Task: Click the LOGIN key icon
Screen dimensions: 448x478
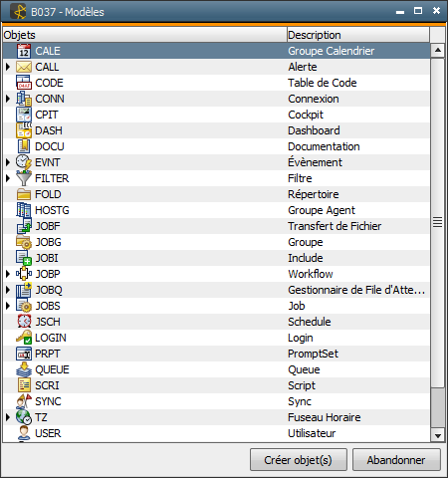Action: point(24,338)
